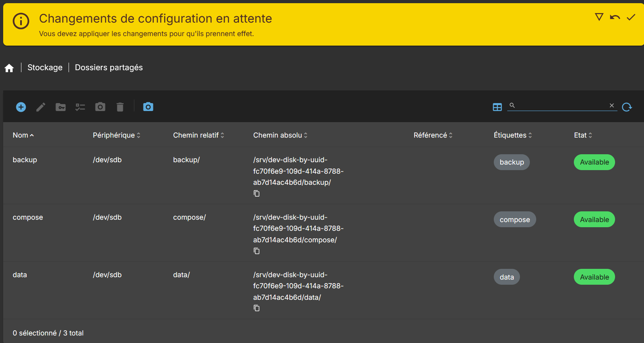This screenshot has height=343, width=644.
Task: Click the search magnifier icon
Action: (x=512, y=105)
